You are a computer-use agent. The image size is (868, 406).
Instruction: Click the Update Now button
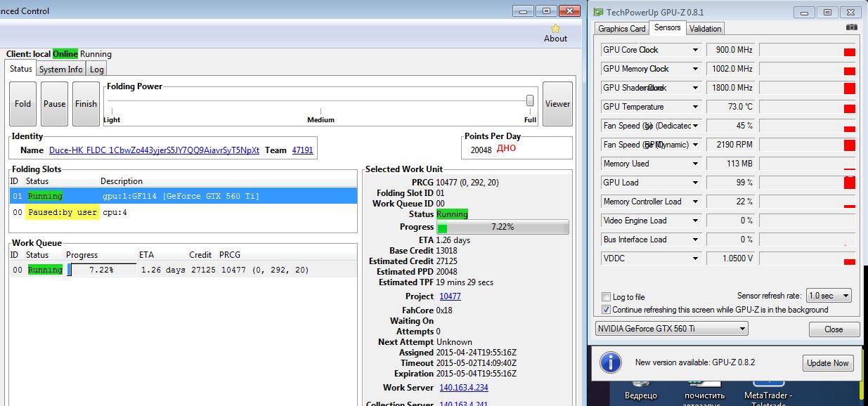tap(828, 363)
